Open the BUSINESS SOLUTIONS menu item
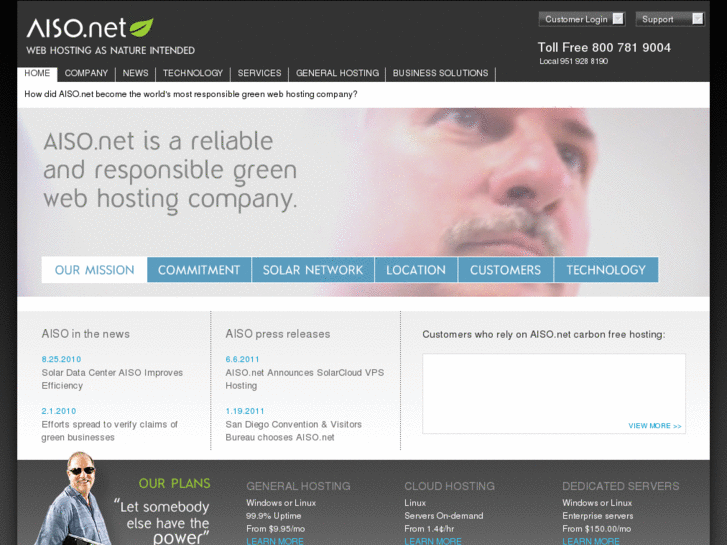 (x=440, y=73)
